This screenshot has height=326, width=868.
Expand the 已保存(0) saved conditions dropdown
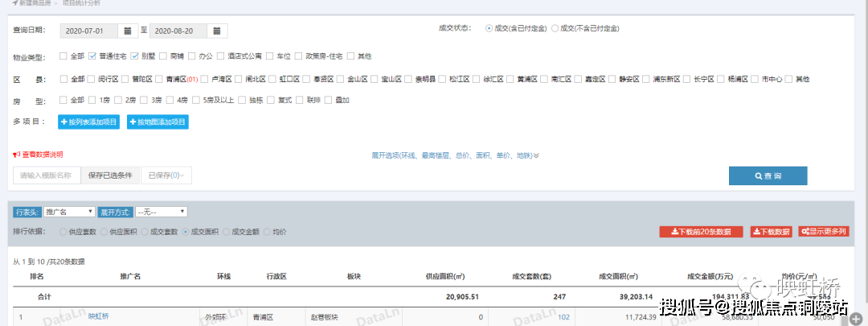166,175
